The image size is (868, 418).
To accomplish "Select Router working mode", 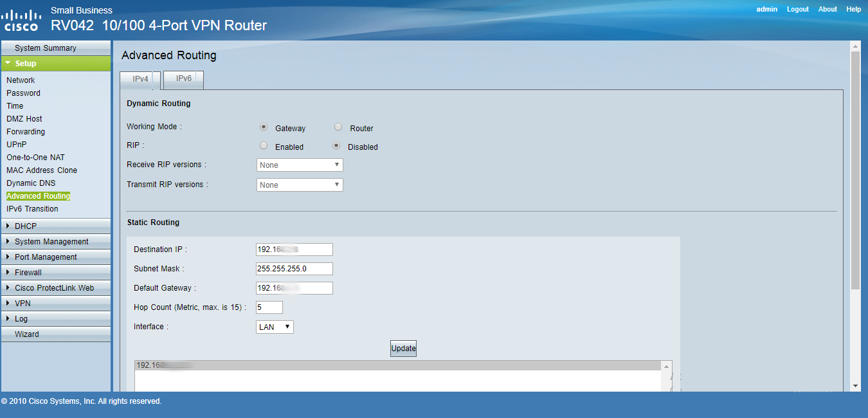I will click(x=338, y=127).
